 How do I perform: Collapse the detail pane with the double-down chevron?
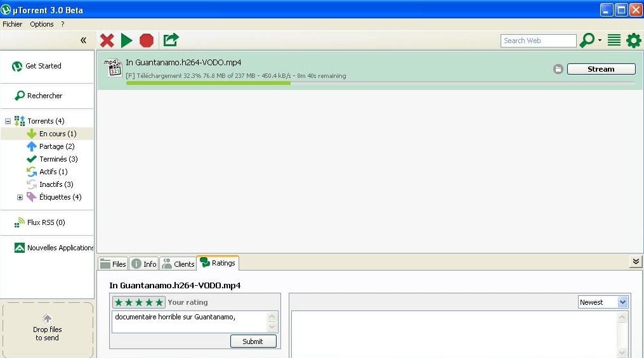635,261
